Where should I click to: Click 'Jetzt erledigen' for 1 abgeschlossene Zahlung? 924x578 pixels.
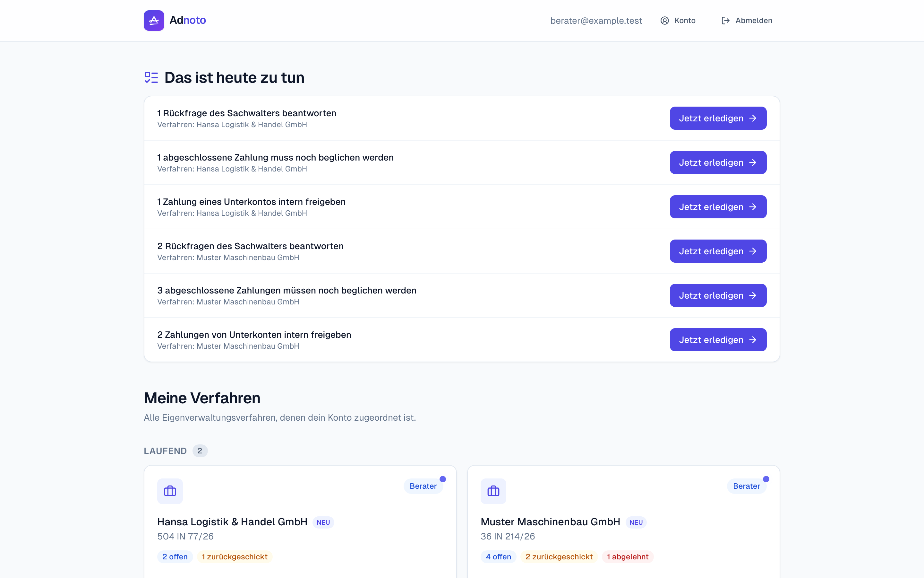pyautogui.click(x=718, y=162)
